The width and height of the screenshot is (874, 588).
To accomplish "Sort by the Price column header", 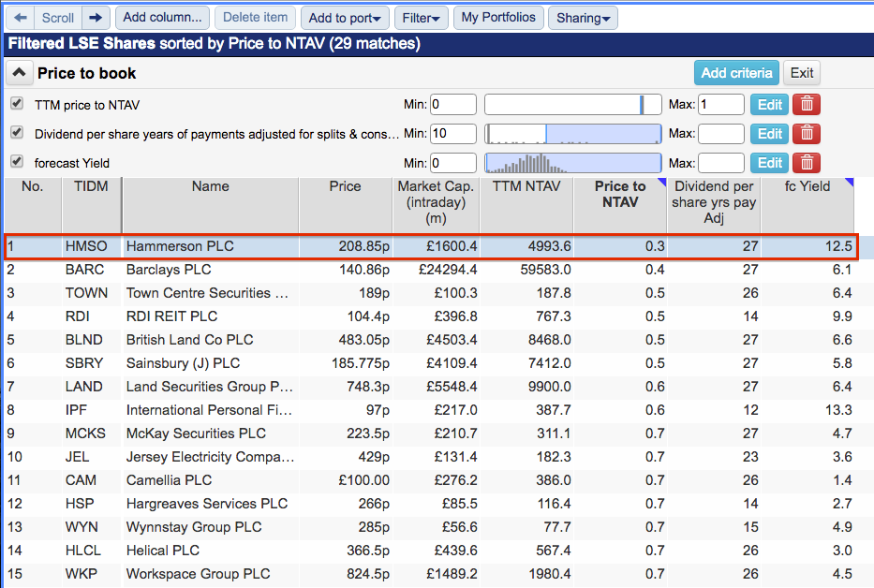I will [346, 204].
